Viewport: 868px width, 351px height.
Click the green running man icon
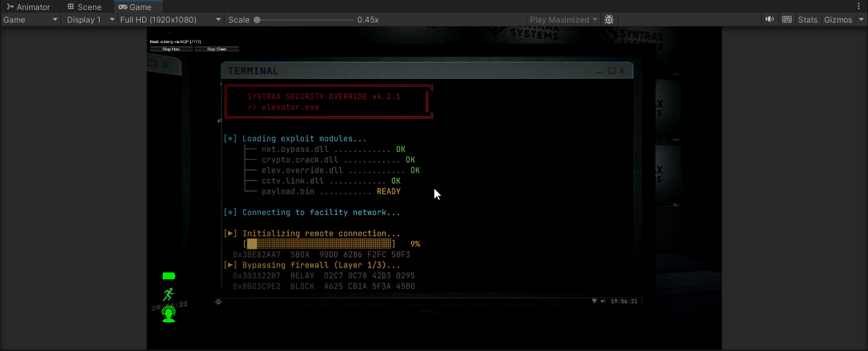click(169, 294)
